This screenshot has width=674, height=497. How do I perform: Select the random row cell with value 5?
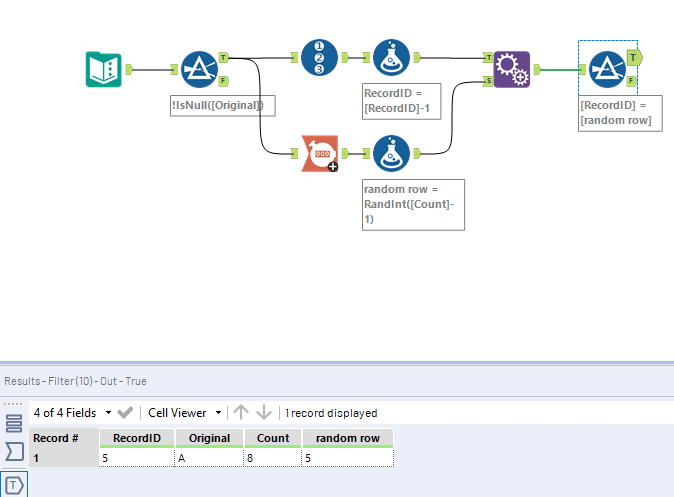pos(348,458)
